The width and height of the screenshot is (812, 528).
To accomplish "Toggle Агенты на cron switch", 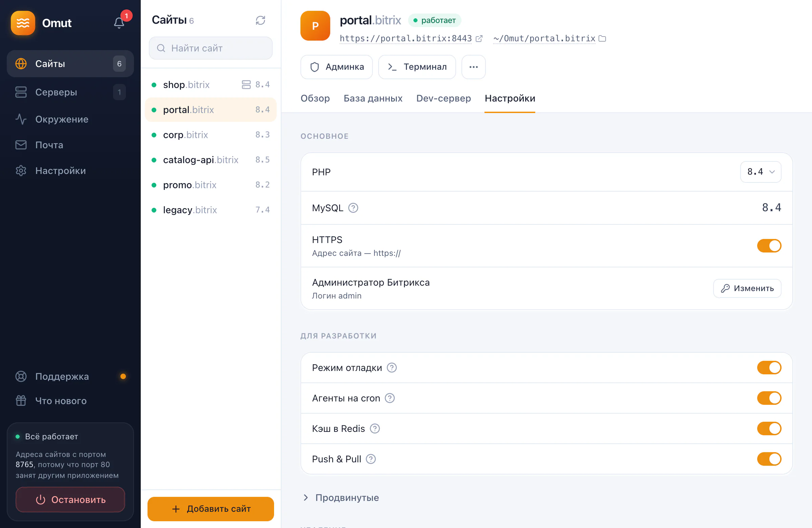I will click(769, 398).
